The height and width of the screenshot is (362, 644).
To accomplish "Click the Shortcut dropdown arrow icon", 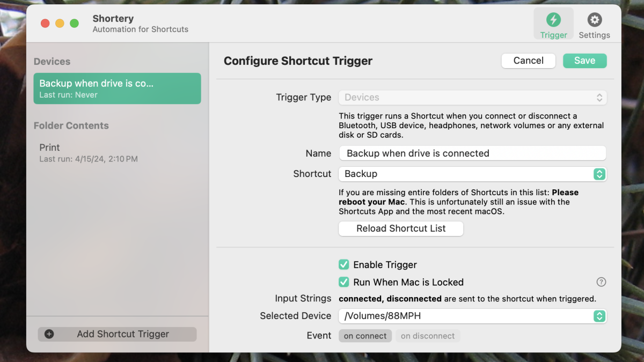I will (x=599, y=174).
